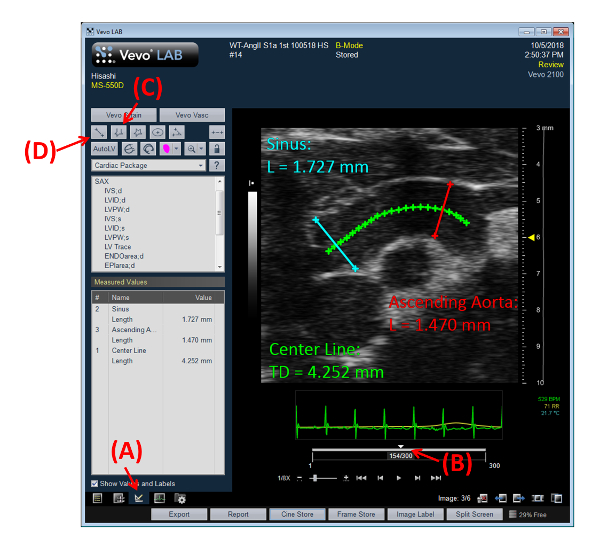Image resolution: width=600 pixels, height=546 pixels.
Task: Click the lock measurements padlock icon
Action: [x=217, y=148]
